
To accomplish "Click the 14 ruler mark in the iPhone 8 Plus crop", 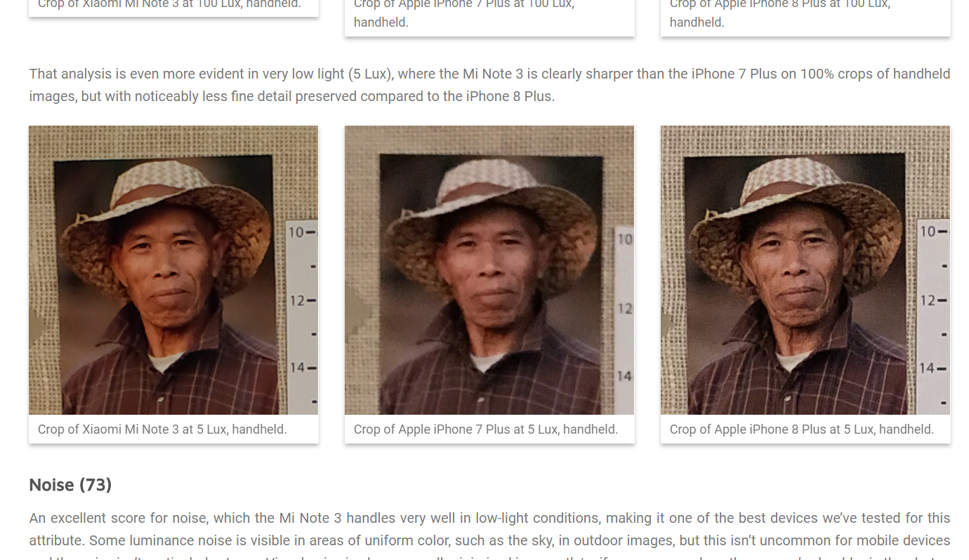I will [933, 368].
